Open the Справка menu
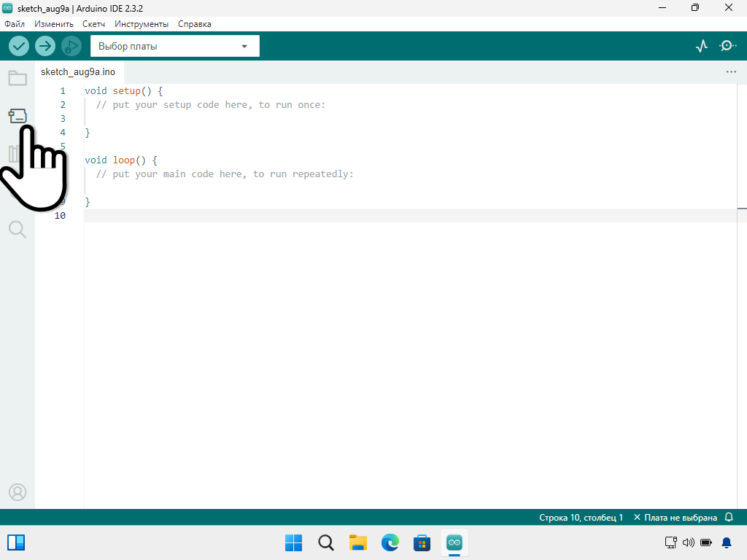This screenshot has height=560, width=747. [x=194, y=24]
